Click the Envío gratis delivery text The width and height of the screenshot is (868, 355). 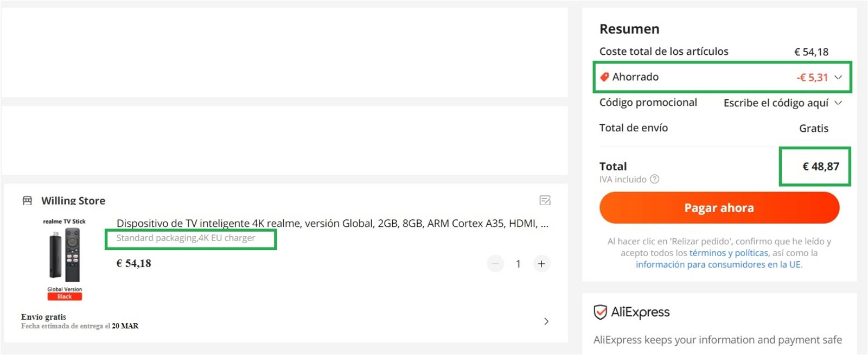[x=43, y=317]
